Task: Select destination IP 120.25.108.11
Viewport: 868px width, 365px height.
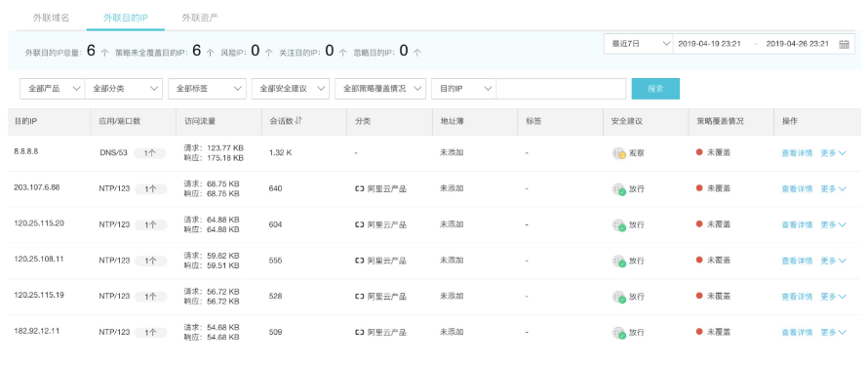Action: point(39,259)
